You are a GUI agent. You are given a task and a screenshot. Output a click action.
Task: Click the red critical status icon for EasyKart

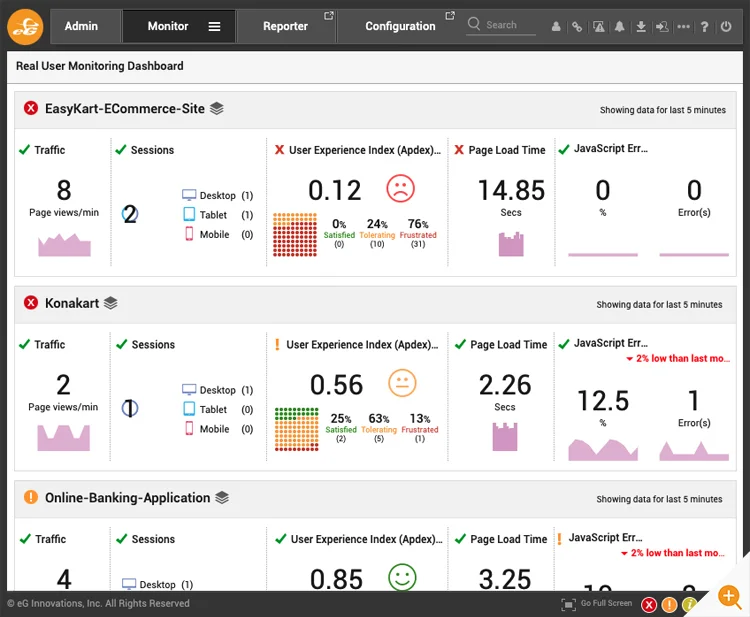[31, 108]
